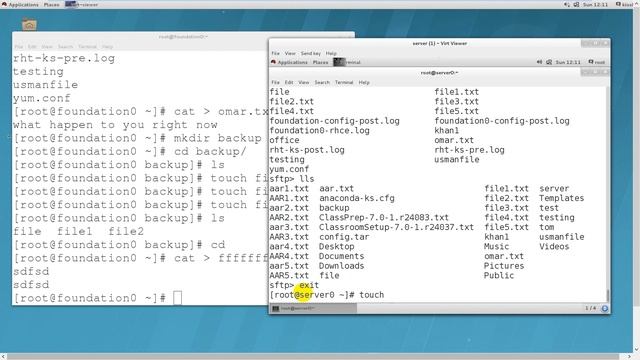Image resolution: width=640 pixels, height=360 pixels.
Task: Click the root@server0 taskbar button in guest
Action: (x=313, y=309)
